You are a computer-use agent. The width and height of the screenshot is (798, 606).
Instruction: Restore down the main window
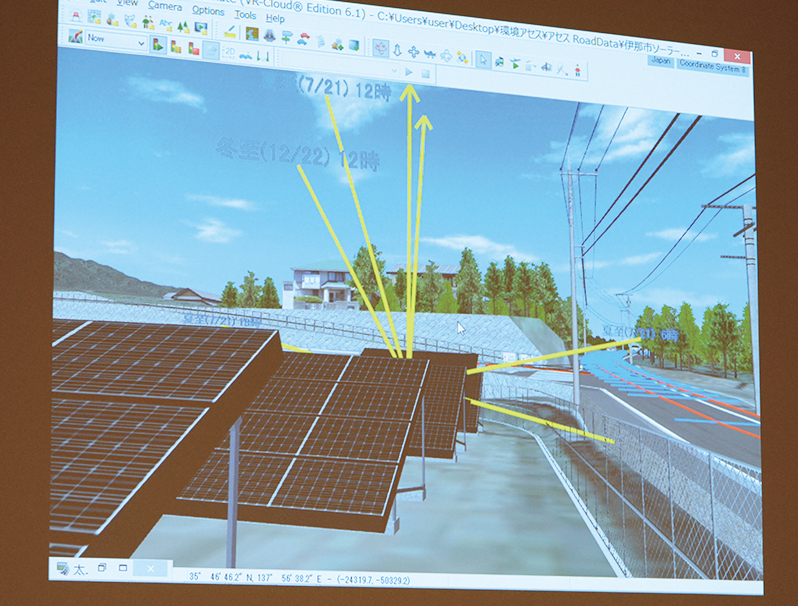point(715,53)
